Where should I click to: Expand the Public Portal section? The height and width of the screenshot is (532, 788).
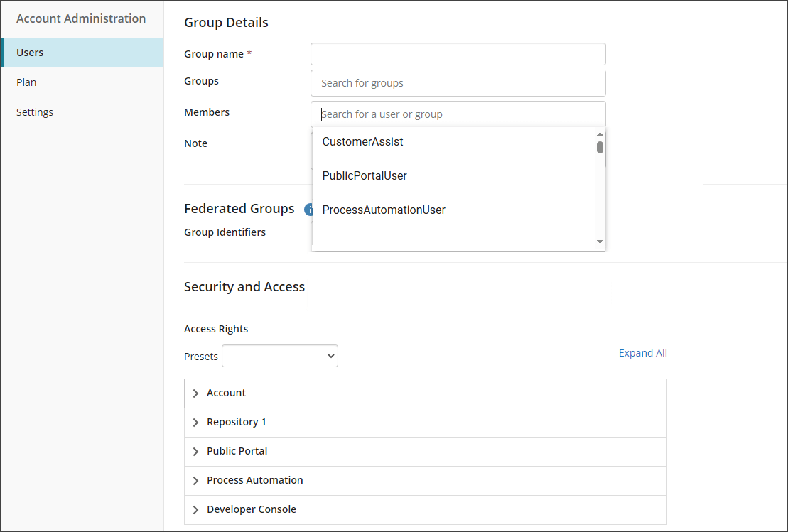[196, 452]
